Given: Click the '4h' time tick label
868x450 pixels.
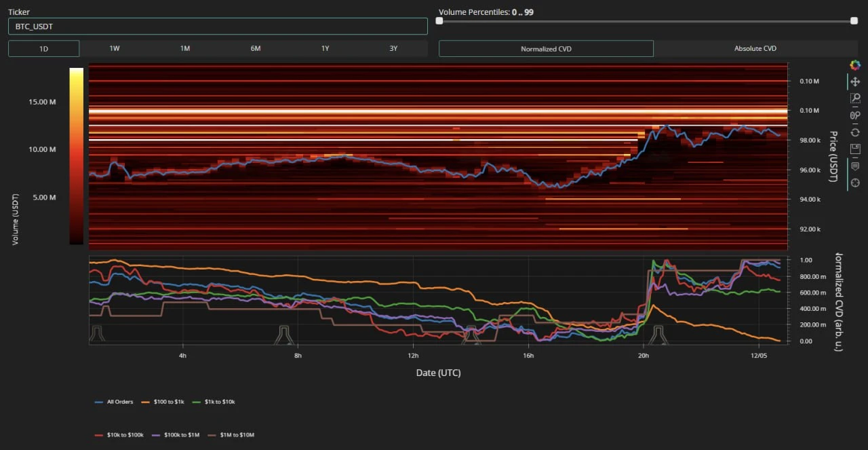Looking at the screenshot, I should point(183,356).
